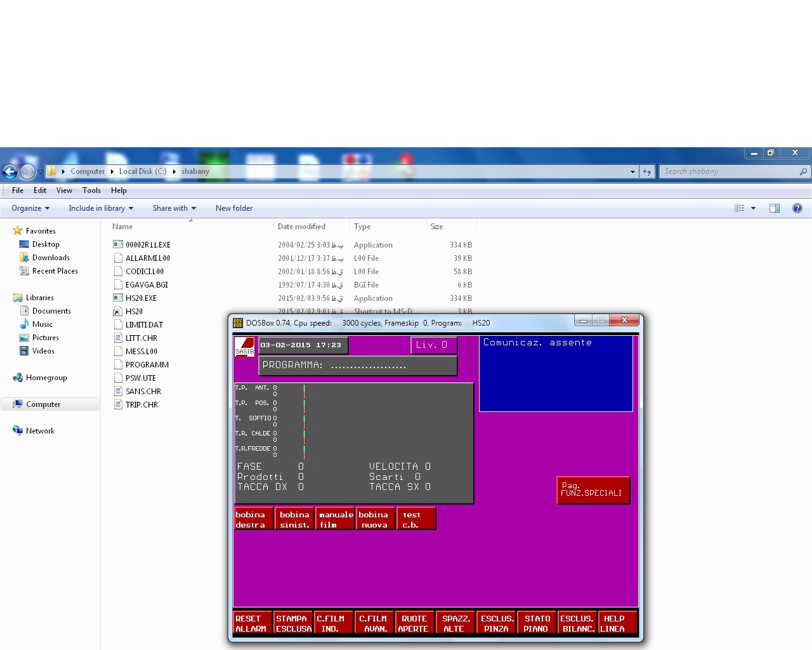Expand the Include in library dropdown
This screenshot has height=650, width=812.
coord(101,208)
